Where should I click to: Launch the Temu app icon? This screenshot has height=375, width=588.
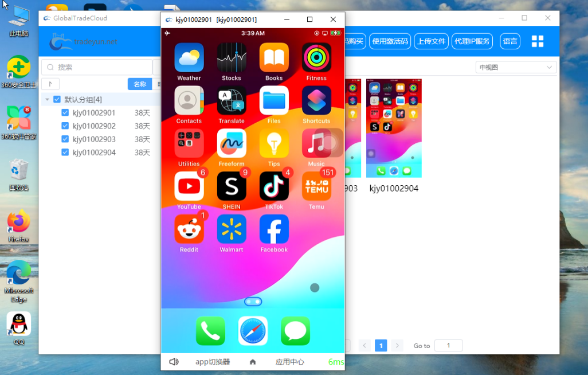coord(316,186)
